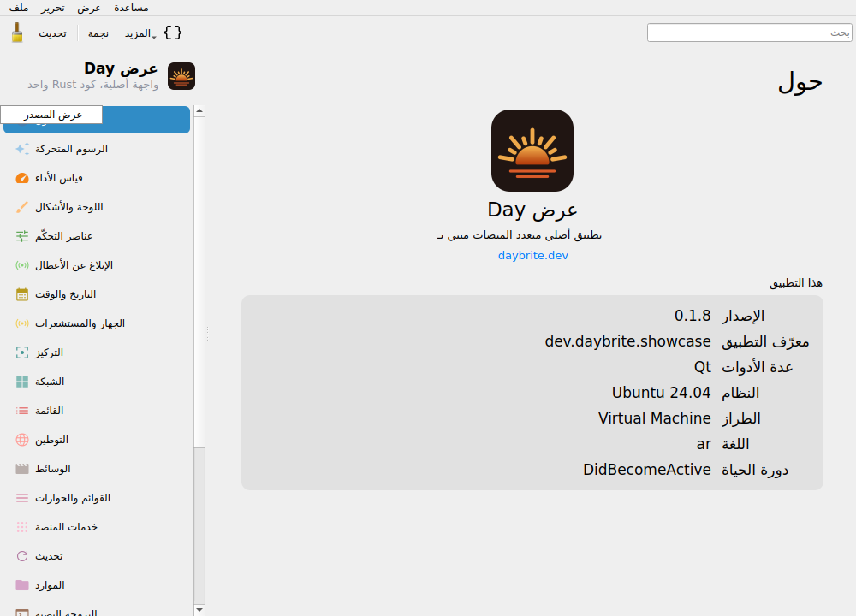Select القائمة in the sidebar
Viewport: 856px width, 616px height.
[97, 411]
